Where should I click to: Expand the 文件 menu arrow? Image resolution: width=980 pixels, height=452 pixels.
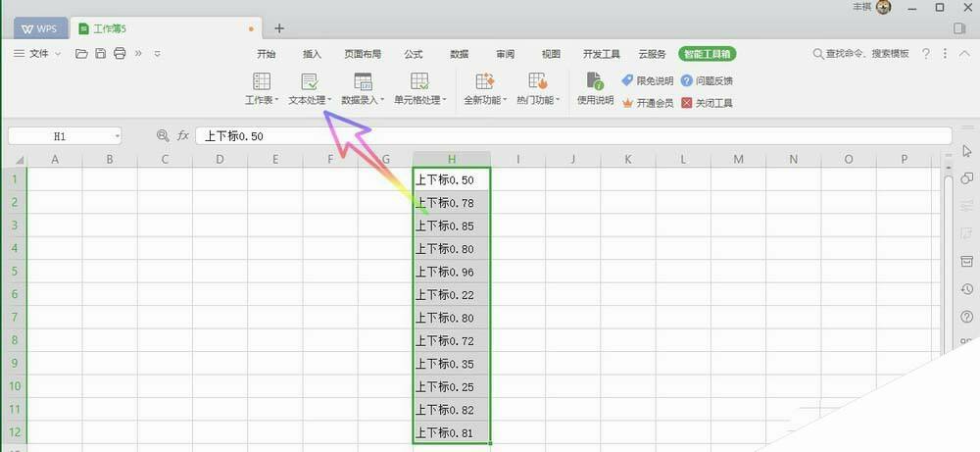[x=58, y=54]
